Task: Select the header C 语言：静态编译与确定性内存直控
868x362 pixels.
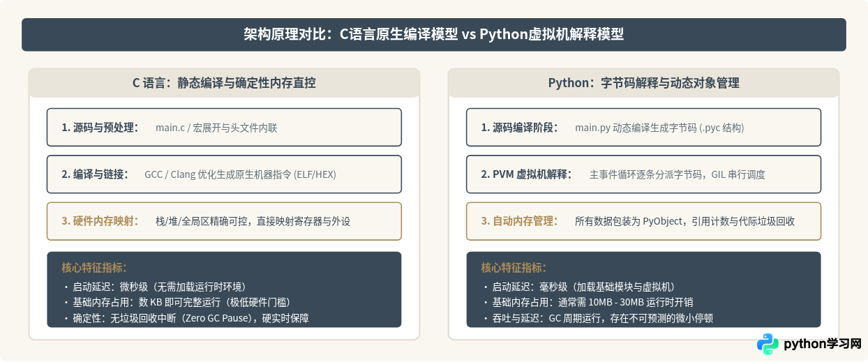Action: tap(224, 83)
